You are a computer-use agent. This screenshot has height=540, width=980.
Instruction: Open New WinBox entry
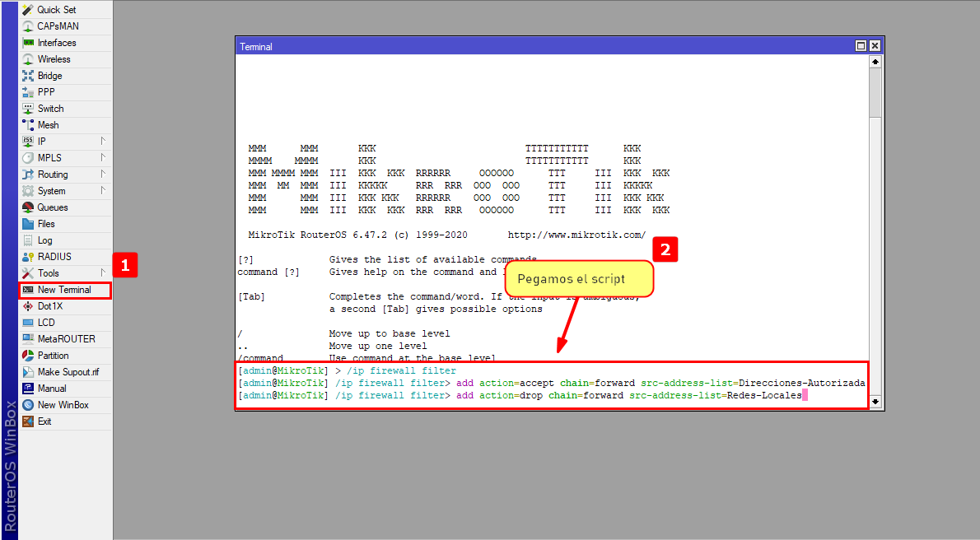[63, 405]
